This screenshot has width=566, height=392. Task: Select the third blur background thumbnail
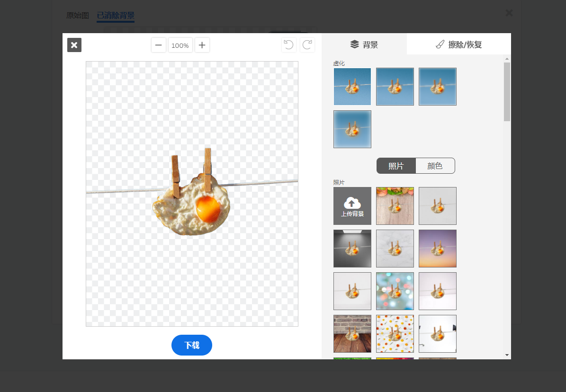438,87
